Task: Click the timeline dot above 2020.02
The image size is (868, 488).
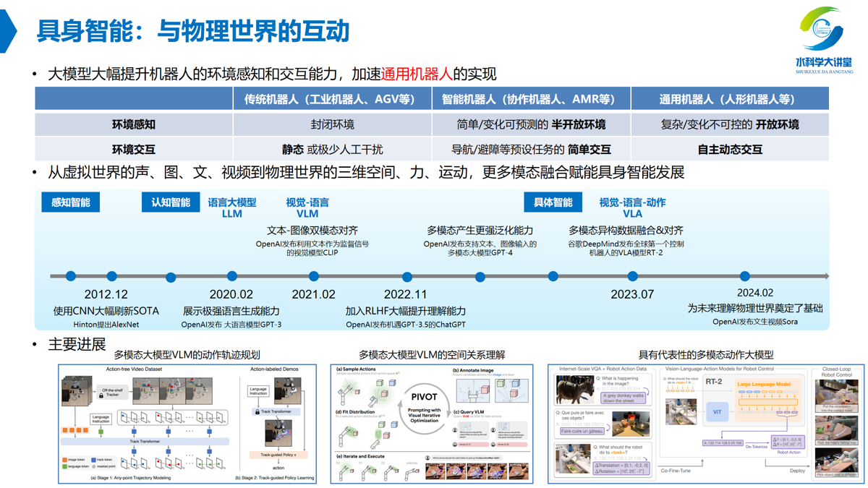Action: click(231, 276)
